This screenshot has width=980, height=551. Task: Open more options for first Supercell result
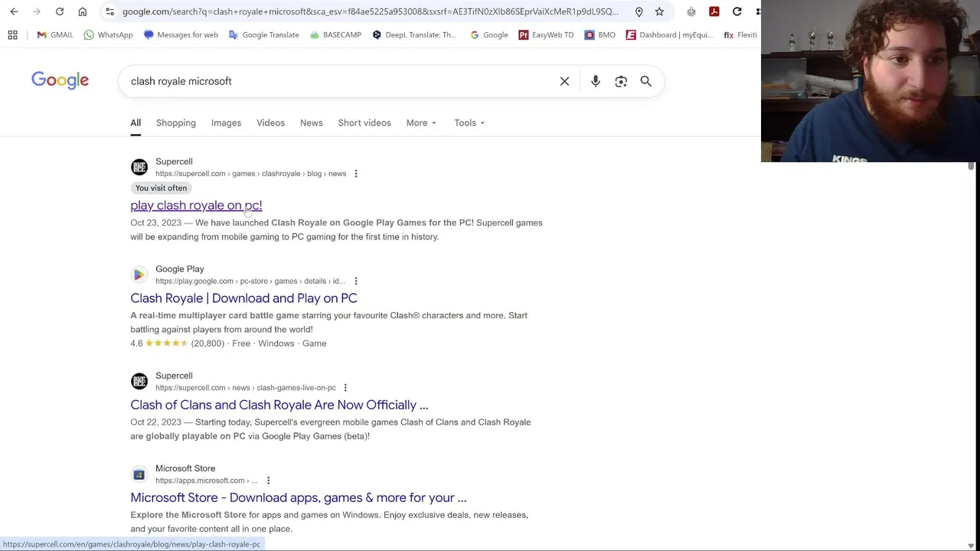tap(355, 174)
